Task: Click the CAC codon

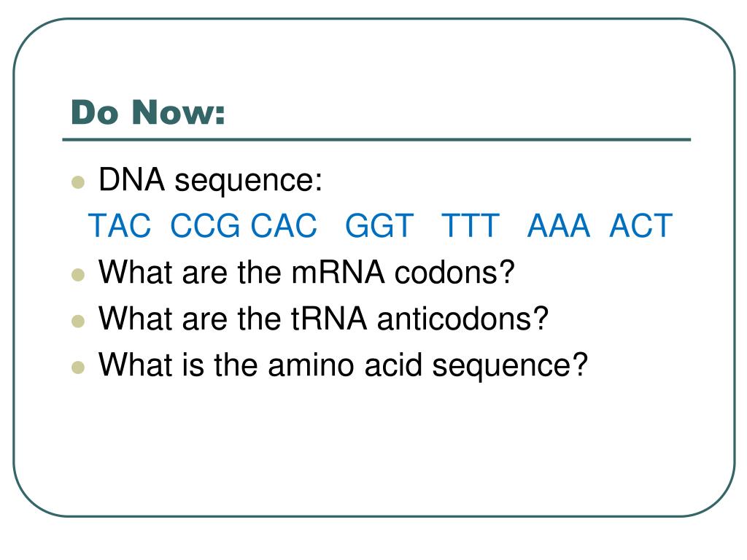Action: coord(284,226)
